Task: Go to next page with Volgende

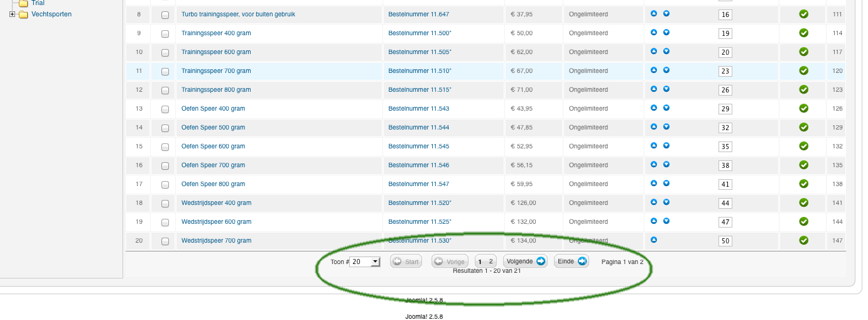Action: coord(525,261)
